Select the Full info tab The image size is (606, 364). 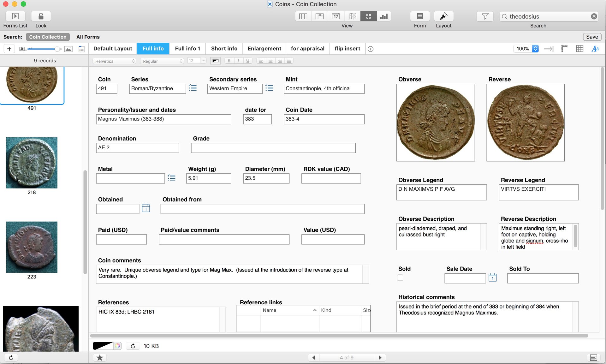(153, 49)
